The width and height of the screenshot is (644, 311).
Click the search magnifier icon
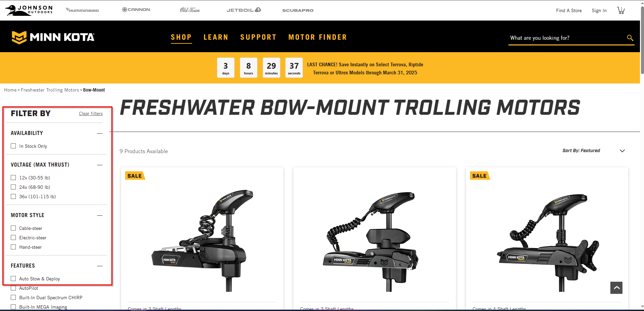click(630, 38)
